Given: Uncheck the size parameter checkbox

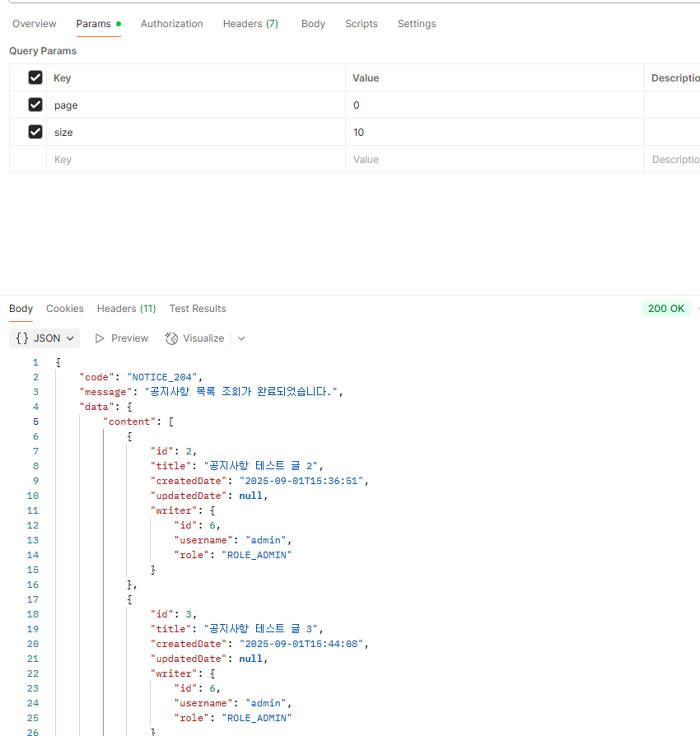Looking at the screenshot, I should 35,132.
